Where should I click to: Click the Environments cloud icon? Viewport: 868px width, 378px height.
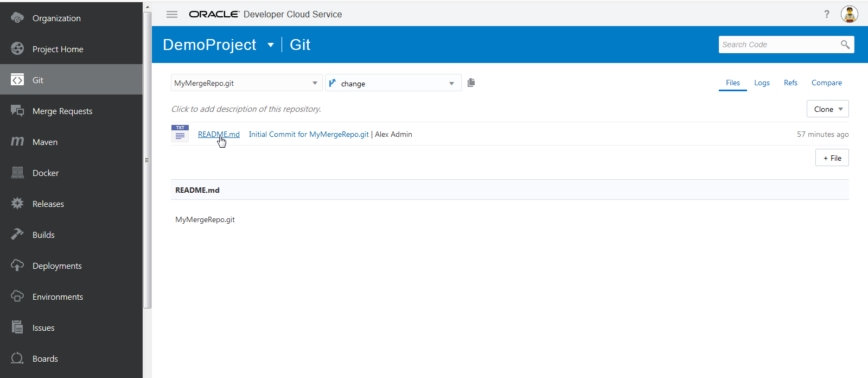(17, 296)
